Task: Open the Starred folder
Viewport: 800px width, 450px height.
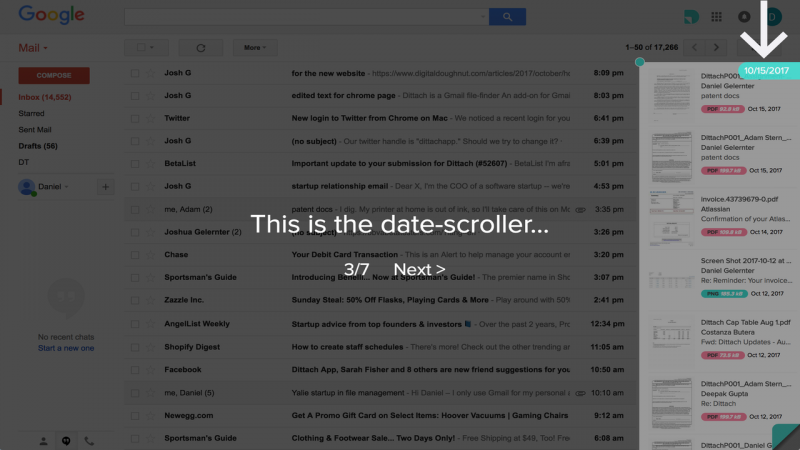Action: (31, 113)
